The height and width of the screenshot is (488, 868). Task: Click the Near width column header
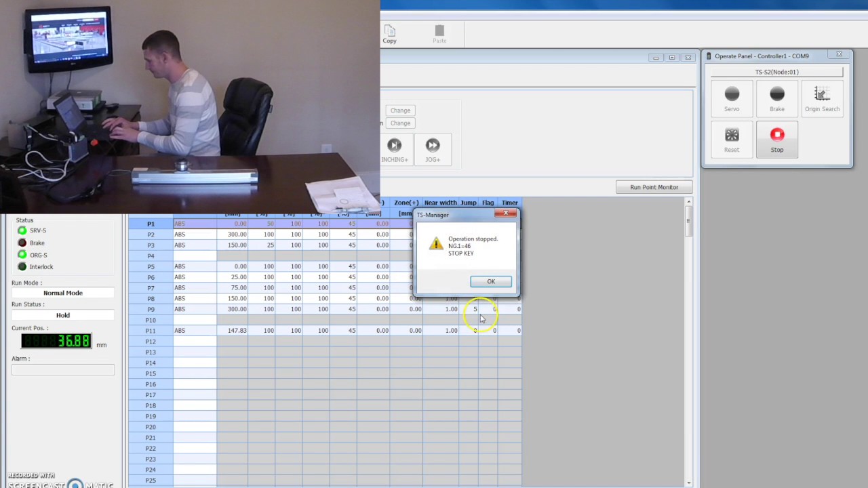coord(441,203)
